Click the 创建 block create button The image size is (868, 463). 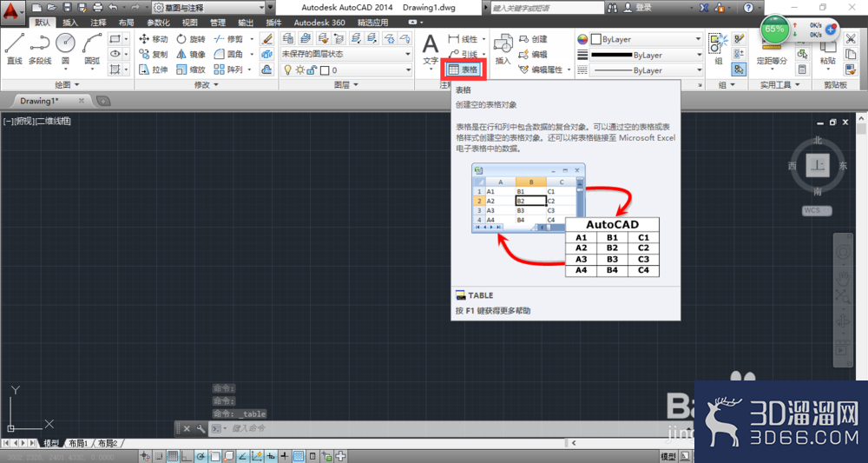(x=534, y=39)
